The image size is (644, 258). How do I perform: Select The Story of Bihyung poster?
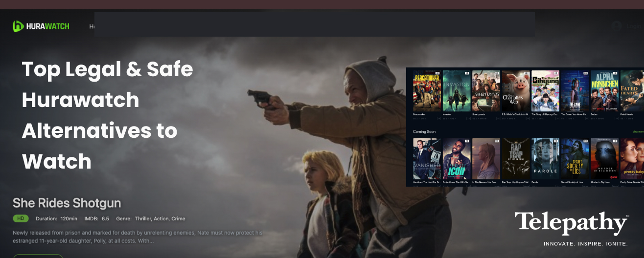(545, 91)
